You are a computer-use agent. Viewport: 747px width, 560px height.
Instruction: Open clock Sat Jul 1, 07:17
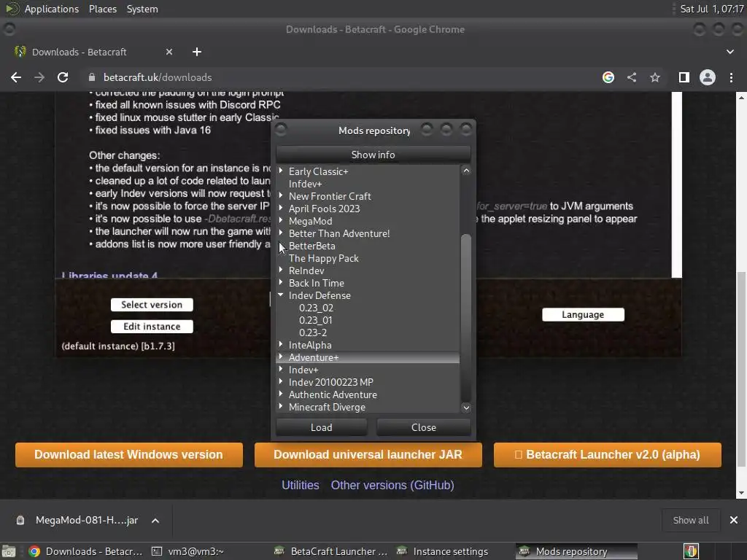coord(712,9)
